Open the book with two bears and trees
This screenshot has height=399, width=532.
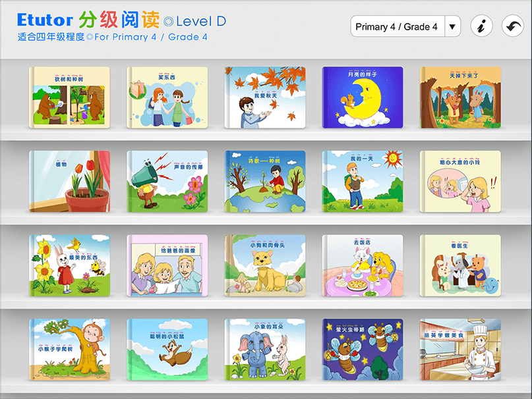70,97
